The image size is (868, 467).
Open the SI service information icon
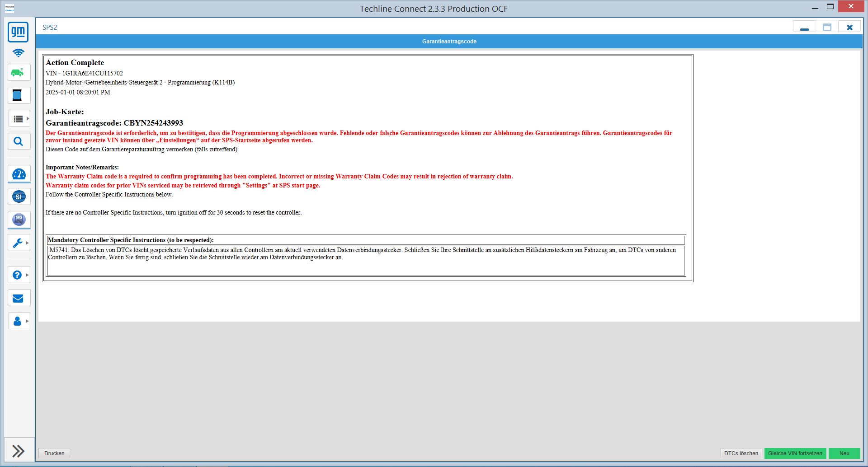(19, 197)
